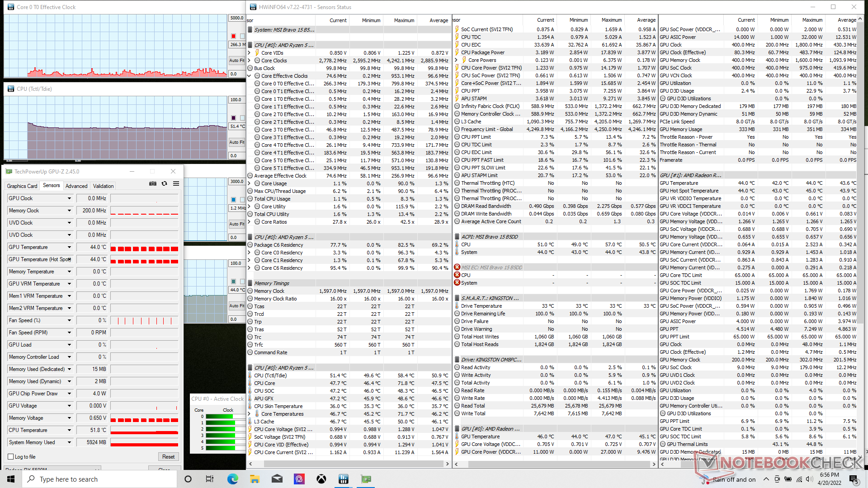This screenshot has height=488, width=868.
Task: Click the clock icon next to Bus Clock
Action: click(250, 68)
